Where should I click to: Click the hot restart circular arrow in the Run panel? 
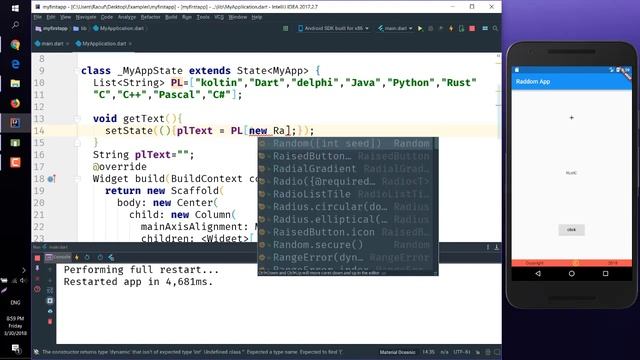(87, 258)
